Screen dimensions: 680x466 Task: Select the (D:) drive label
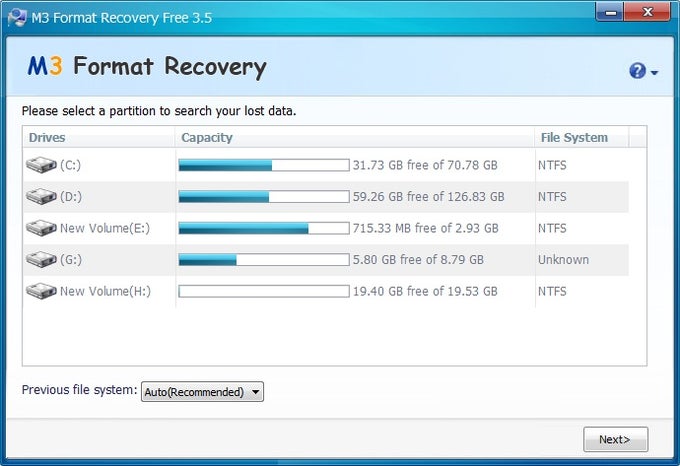coord(71,196)
